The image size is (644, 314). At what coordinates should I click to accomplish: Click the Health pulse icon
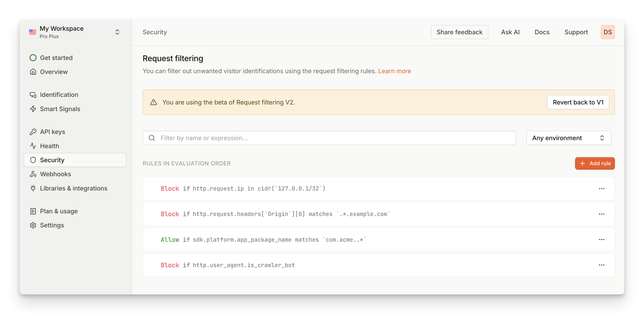33,146
